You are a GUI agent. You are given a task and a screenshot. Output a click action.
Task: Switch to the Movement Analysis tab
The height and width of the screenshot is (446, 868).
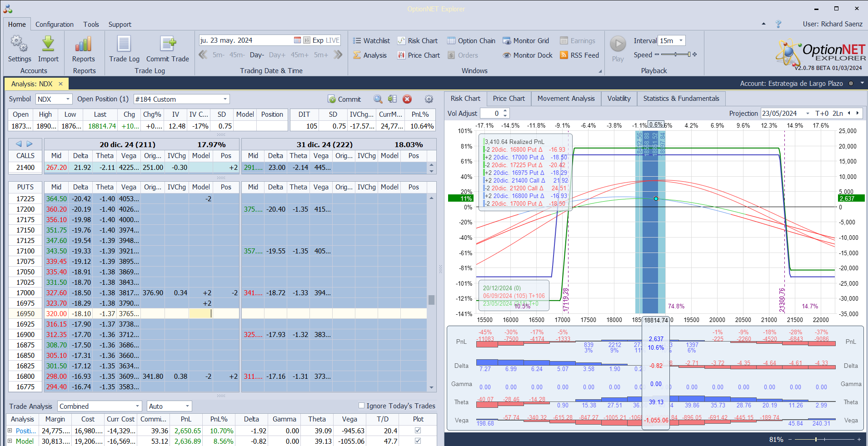(x=566, y=99)
